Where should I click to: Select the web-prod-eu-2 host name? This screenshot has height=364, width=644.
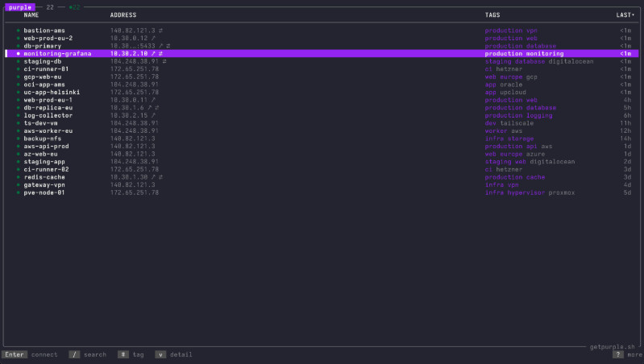48,38
